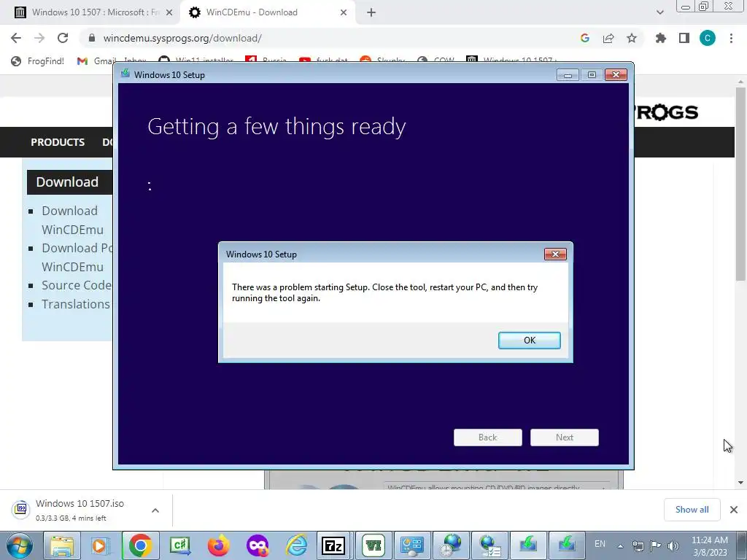Image resolution: width=747 pixels, height=560 pixels.
Task: Open Firefox from taskbar
Action: tap(219, 545)
